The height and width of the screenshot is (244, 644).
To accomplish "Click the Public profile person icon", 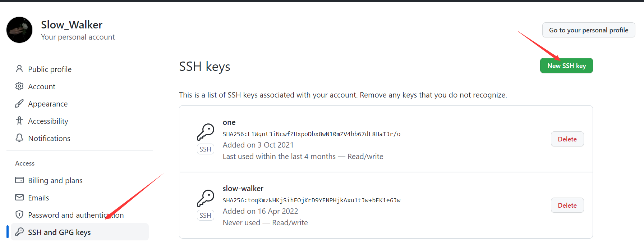I will 19,69.
